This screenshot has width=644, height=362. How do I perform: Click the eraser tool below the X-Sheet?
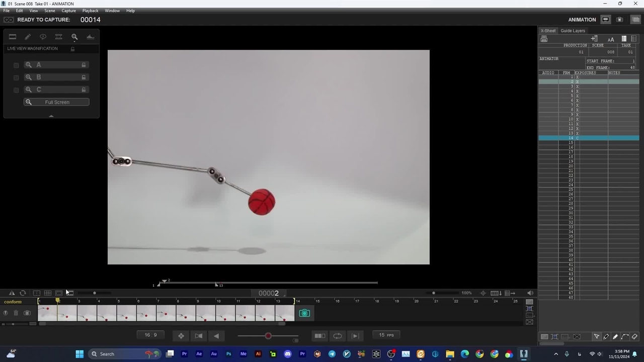pyautogui.click(x=634, y=336)
